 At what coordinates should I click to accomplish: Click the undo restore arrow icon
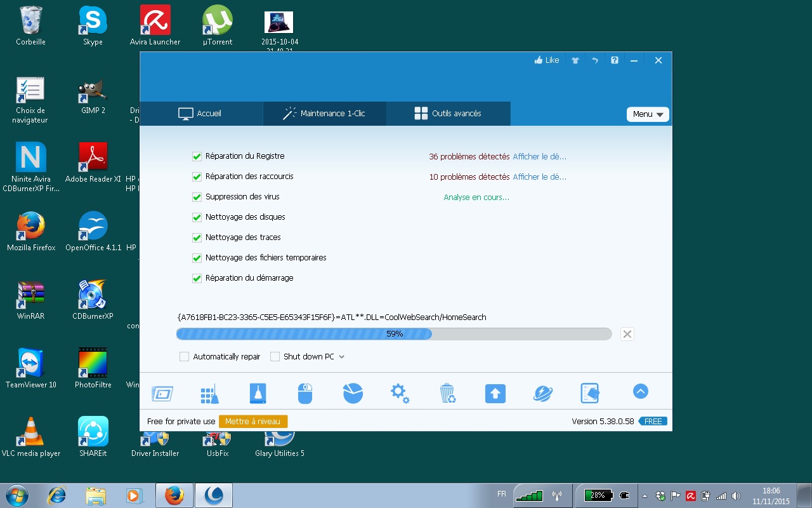(x=594, y=60)
